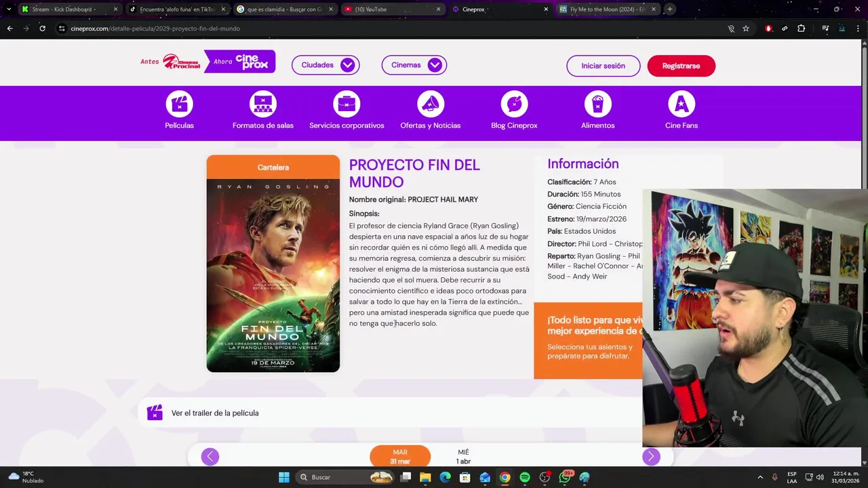Click weather widget 18°C Nublado
This screenshot has height=488, width=868.
[x=25, y=477]
